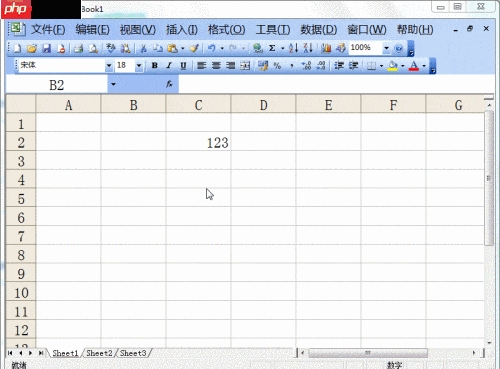Insert a hyperlink with the globe icon
The height and width of the screenshot is (369, 500).
[257, 49]
